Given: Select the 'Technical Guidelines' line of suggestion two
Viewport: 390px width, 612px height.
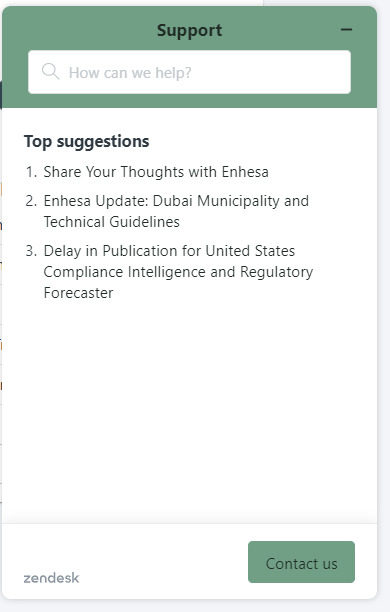Looking at the screenshot, I should [x=112, y=222].
